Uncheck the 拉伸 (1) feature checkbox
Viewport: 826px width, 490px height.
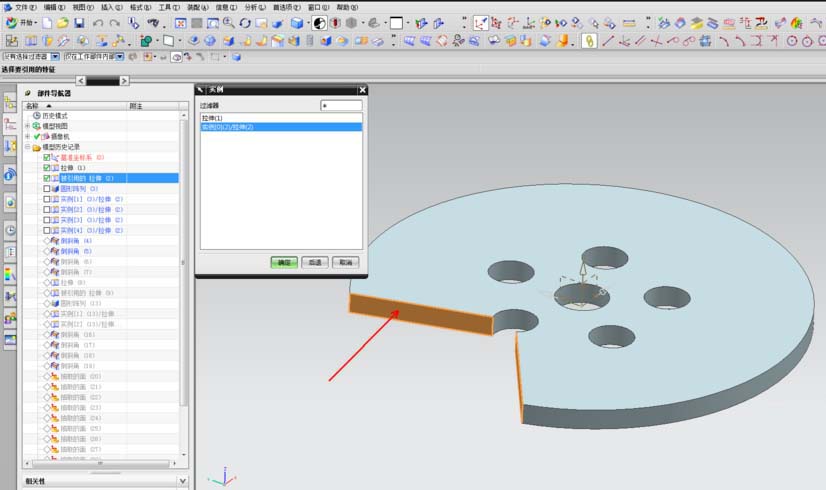click(47, 167)
